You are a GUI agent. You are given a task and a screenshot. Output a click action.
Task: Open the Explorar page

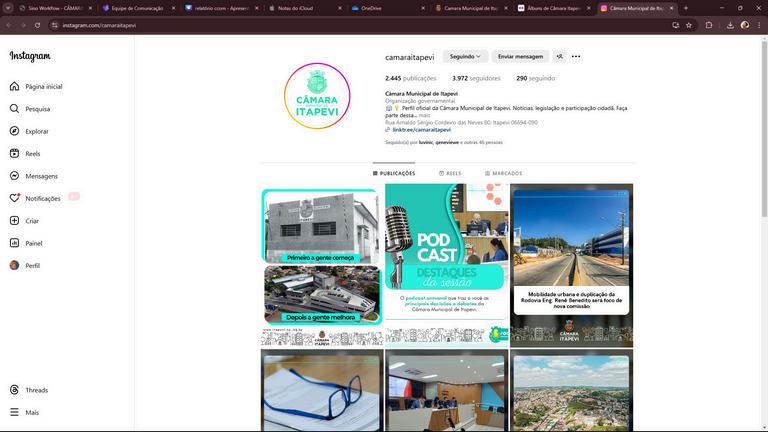click(x=29, y=131)
